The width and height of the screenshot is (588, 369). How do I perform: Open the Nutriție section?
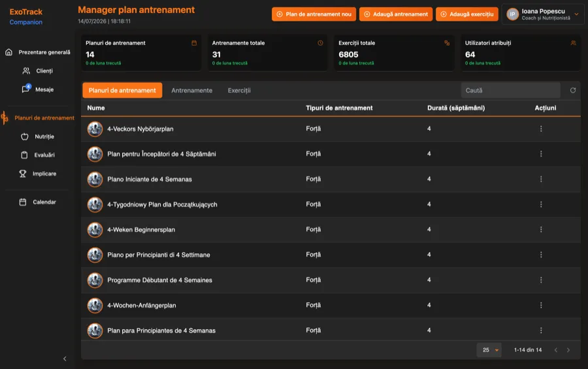point(37,136)
